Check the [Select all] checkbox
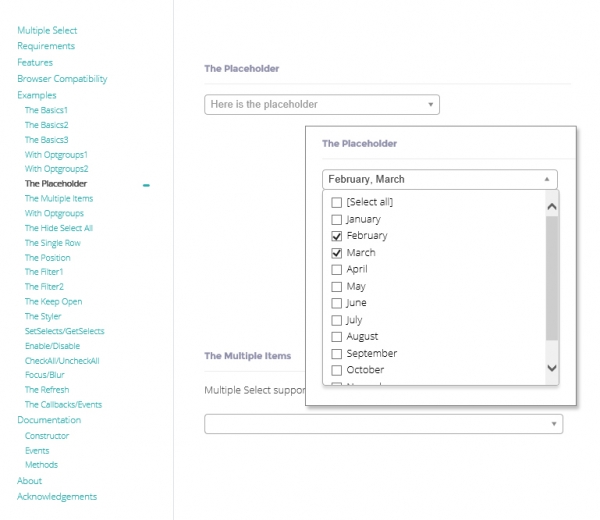The height and width of the screenshot is (520, 600). [x=336, y=202]
